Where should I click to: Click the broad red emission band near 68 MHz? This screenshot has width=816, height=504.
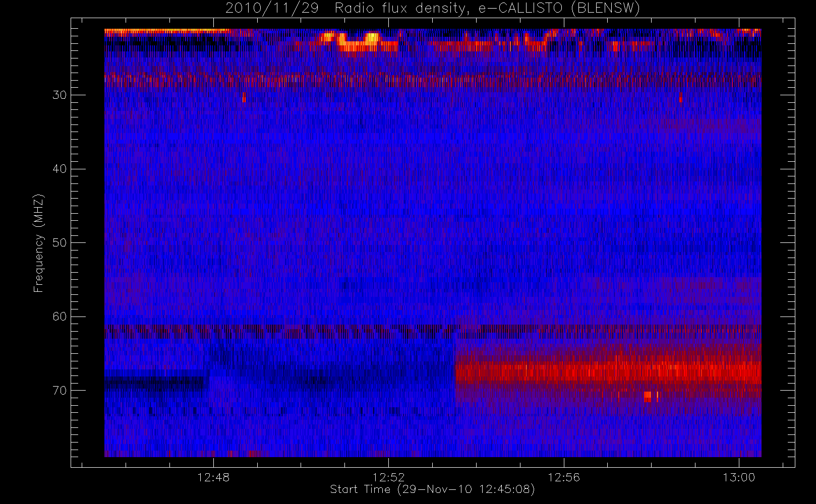coord(608,372)
